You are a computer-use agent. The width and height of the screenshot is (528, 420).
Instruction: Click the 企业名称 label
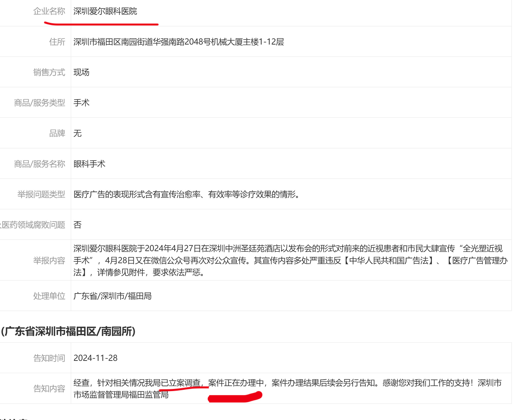coord(49,11)
